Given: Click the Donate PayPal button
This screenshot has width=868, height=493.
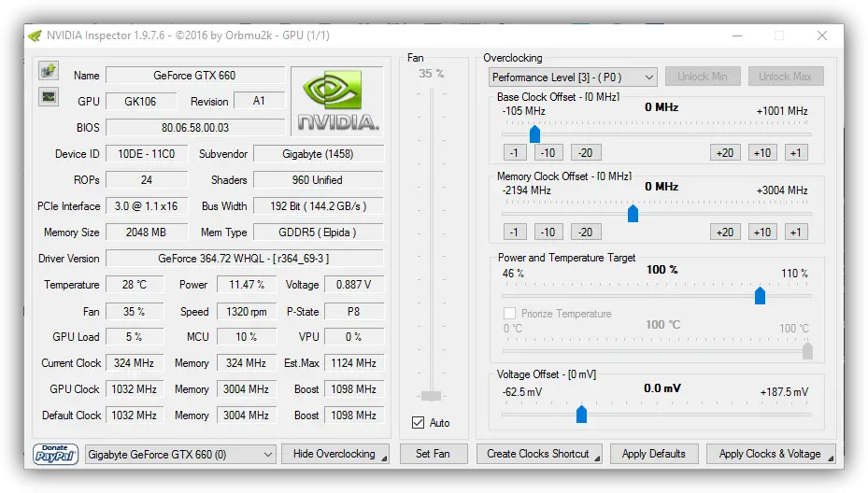Looking at the screenshot, I should point(55,455).
